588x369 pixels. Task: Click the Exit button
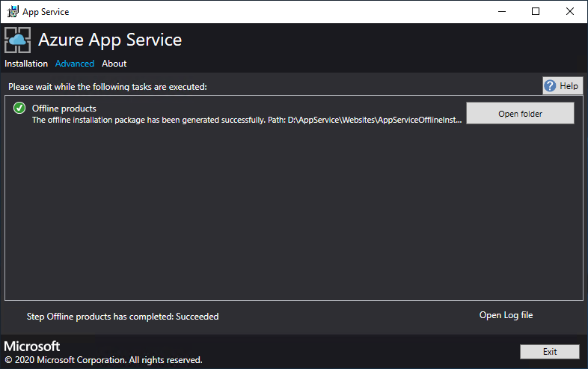[x=550, y=352]
